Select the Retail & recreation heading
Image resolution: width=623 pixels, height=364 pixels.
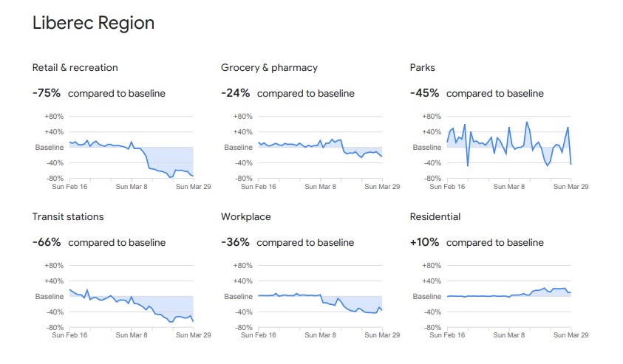tap(75, 68)
